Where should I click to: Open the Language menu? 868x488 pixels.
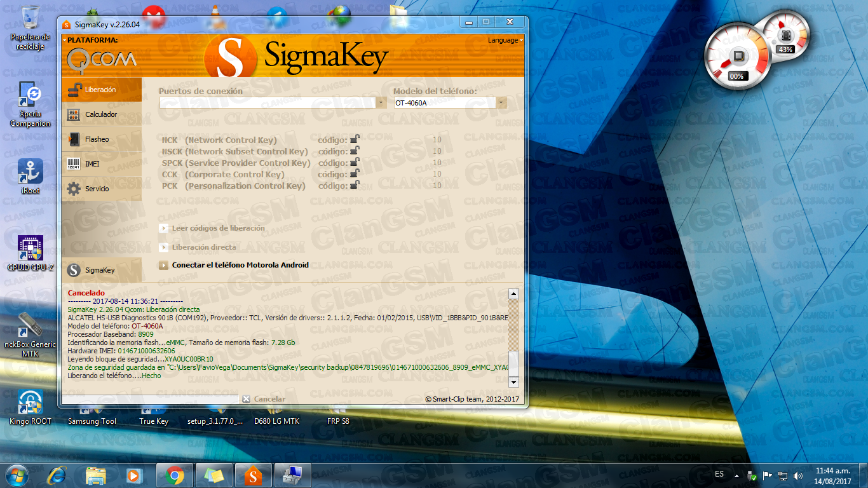(x=505, y=40)
